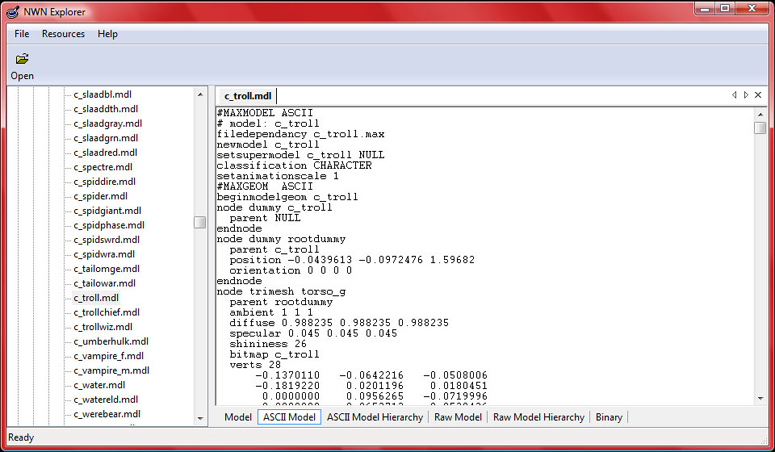The image size is (775, 452).
Task: Maximize the NWN Explorer window
Action: pyautogui.click(x=725, y=8)
